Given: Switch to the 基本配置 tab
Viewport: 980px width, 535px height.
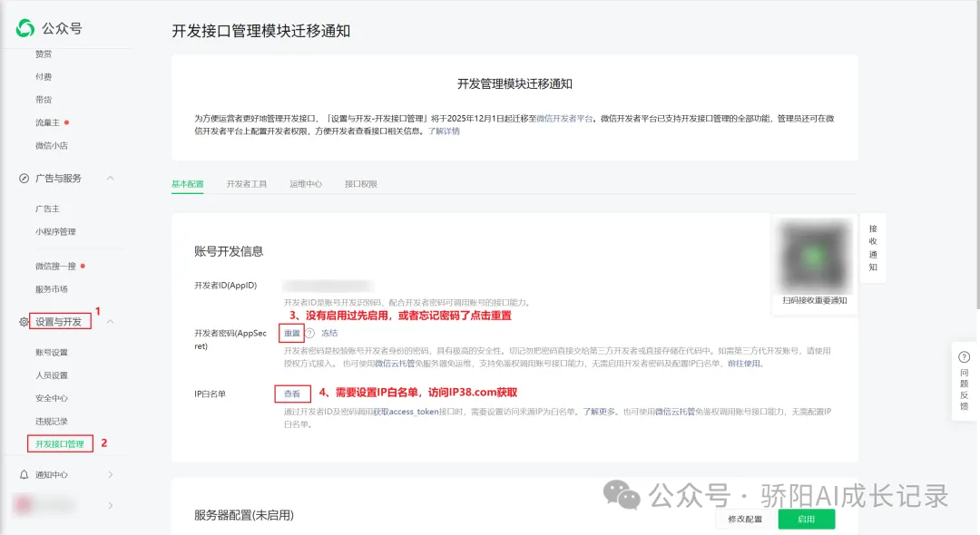Looking at the screenshot, I should (188, 184).
